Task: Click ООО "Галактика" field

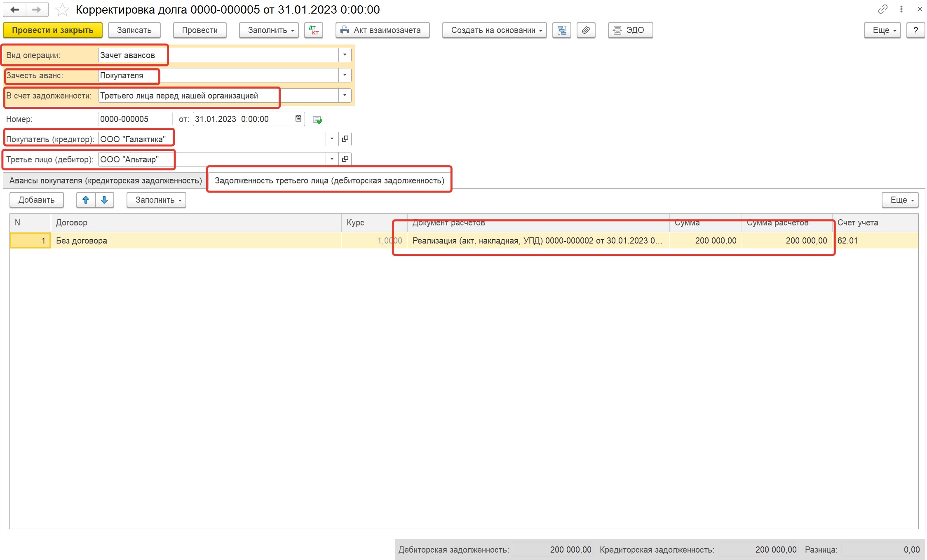Action: pyautogui.click(x=212, y=139)
